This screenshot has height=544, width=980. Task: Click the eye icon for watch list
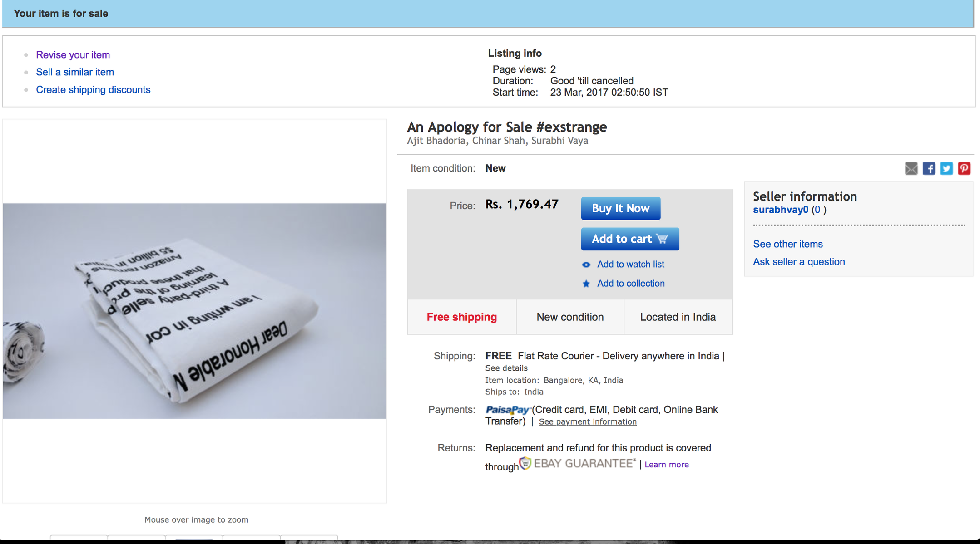(586, 265)
